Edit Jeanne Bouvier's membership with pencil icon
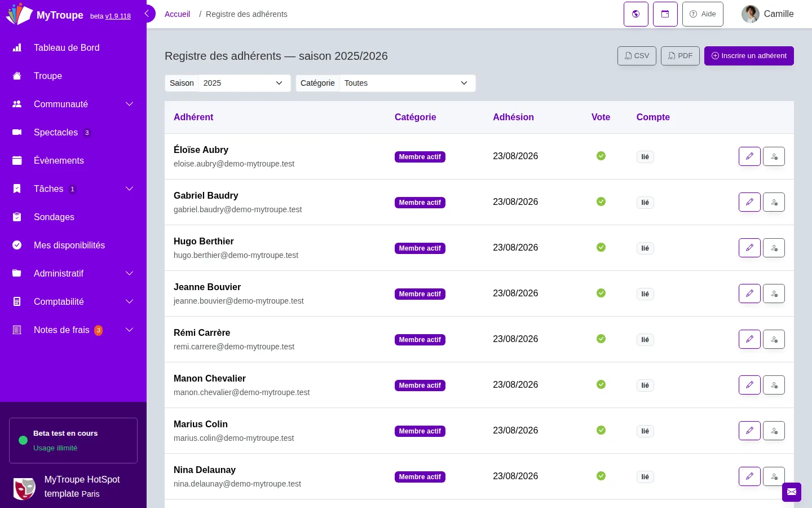The image size is (812, 508). [x=749, y=294]
